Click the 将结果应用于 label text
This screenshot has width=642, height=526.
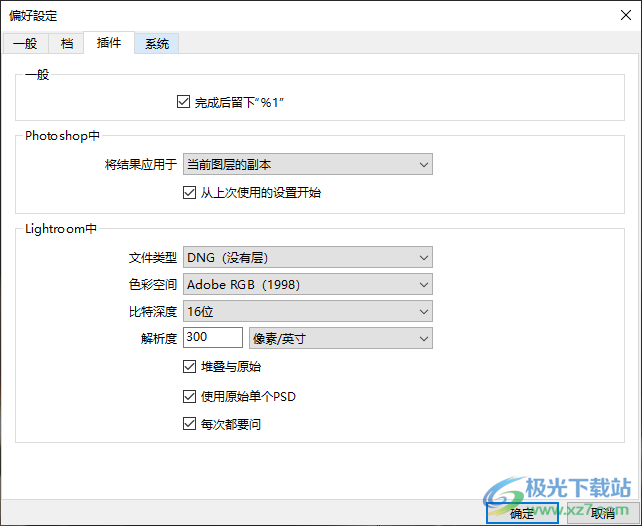click(141, 165)
